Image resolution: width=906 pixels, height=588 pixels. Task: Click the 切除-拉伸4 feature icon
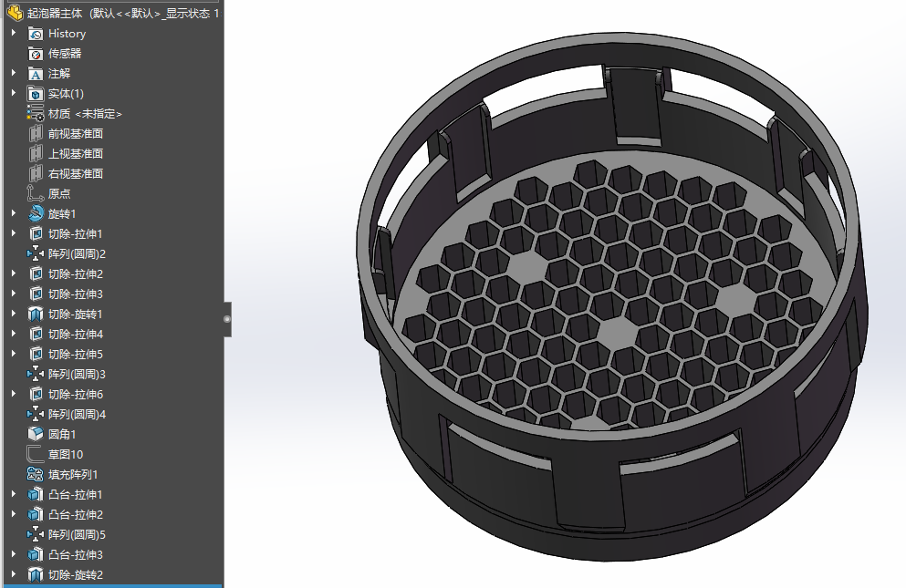pyautogui.click(x=36, y=334)
